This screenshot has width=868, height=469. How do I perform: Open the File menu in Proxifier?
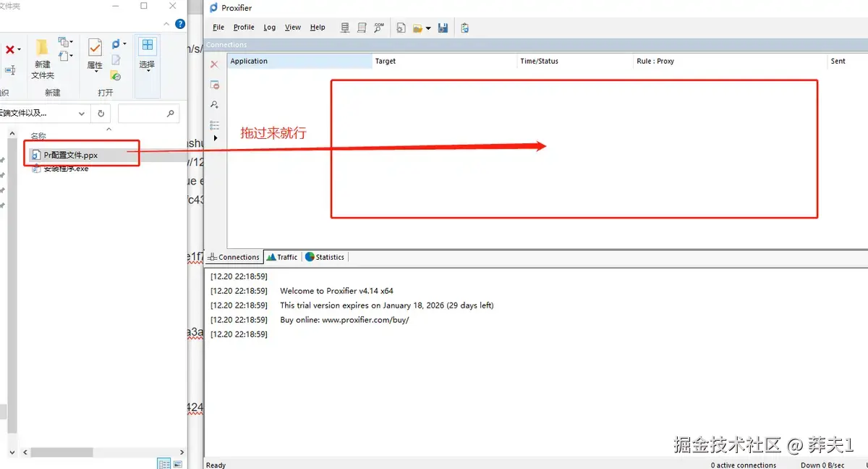point(218,28)
